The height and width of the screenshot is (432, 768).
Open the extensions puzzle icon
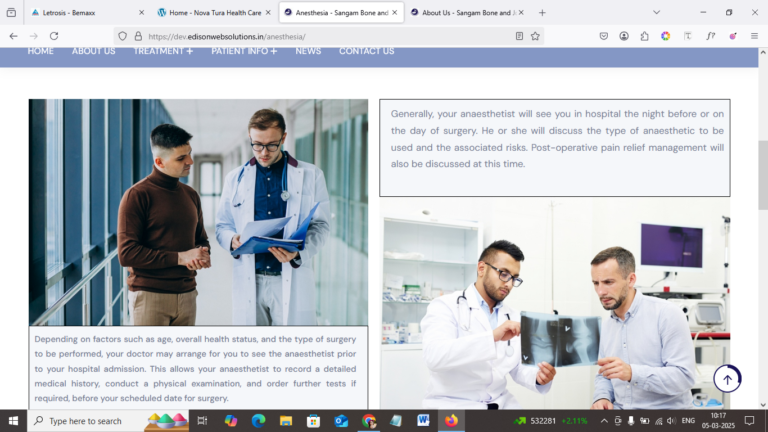[x=645, y=36]
